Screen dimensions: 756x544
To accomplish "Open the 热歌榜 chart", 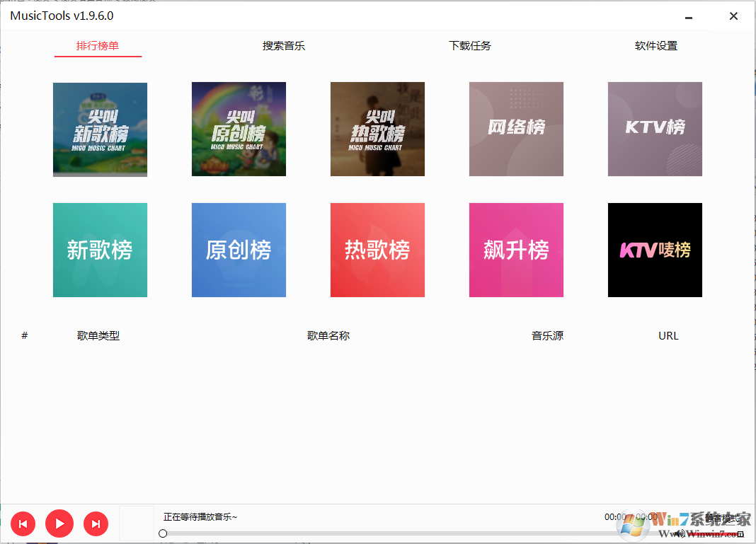I will point(377,250).
